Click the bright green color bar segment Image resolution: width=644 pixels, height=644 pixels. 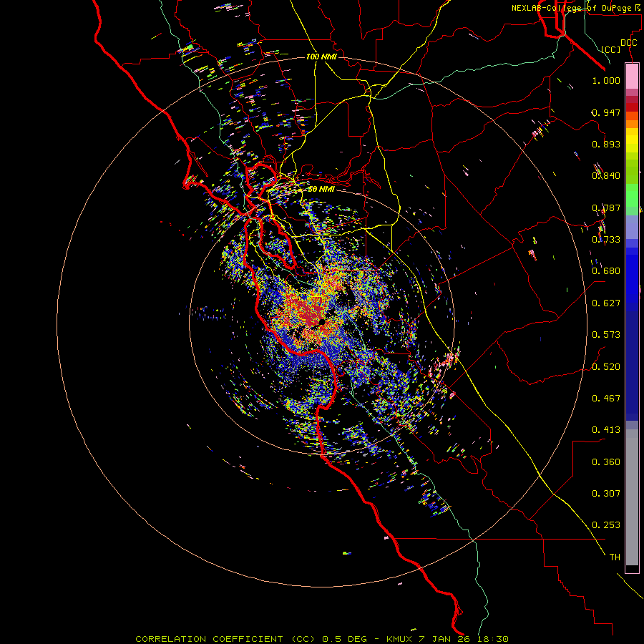[x=632, y=195]
